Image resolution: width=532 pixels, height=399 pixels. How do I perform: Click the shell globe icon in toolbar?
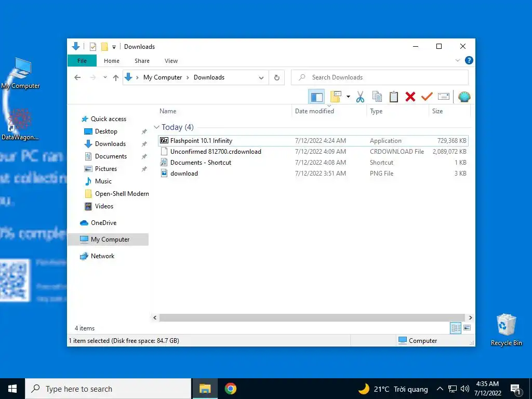[464, 97]
